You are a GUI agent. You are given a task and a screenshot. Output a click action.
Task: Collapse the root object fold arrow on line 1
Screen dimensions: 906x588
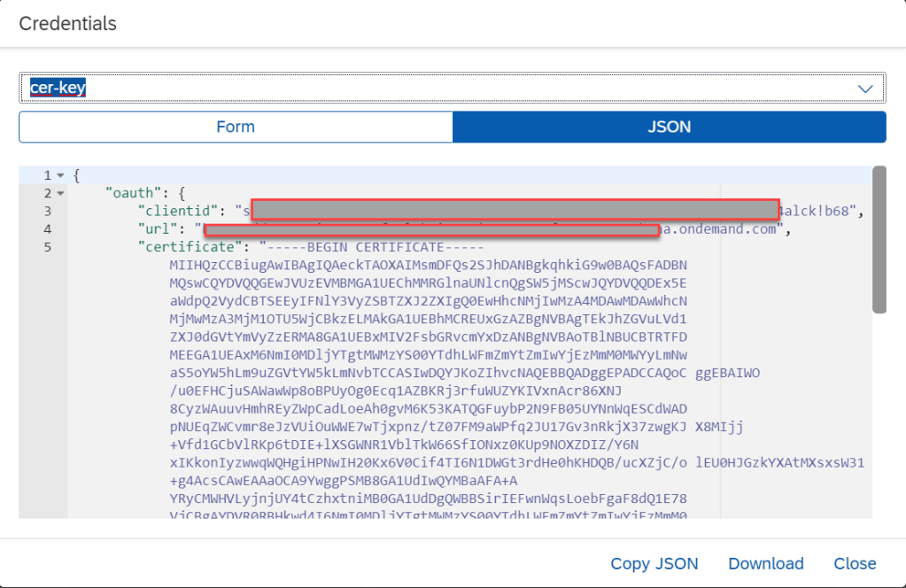click(59, 175)
